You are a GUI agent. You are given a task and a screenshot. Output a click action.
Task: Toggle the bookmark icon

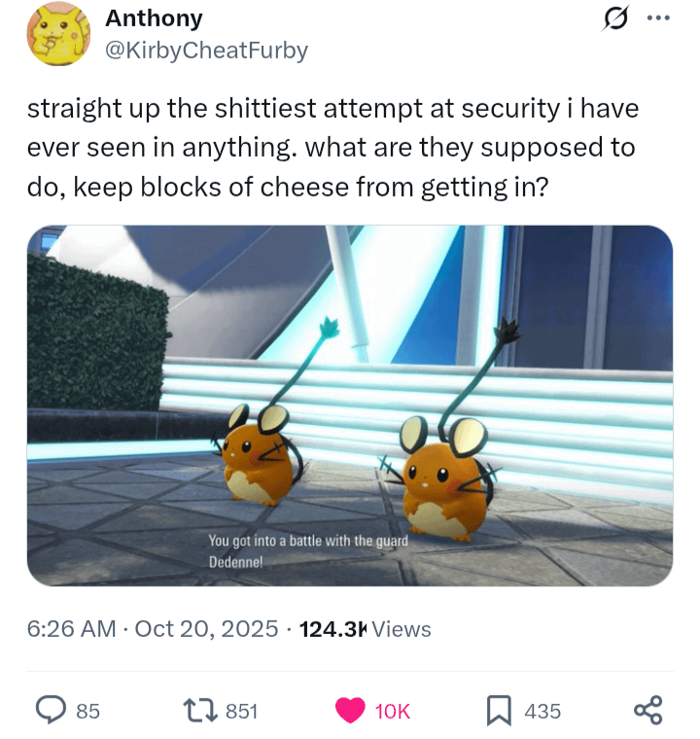tap(499, 710)
